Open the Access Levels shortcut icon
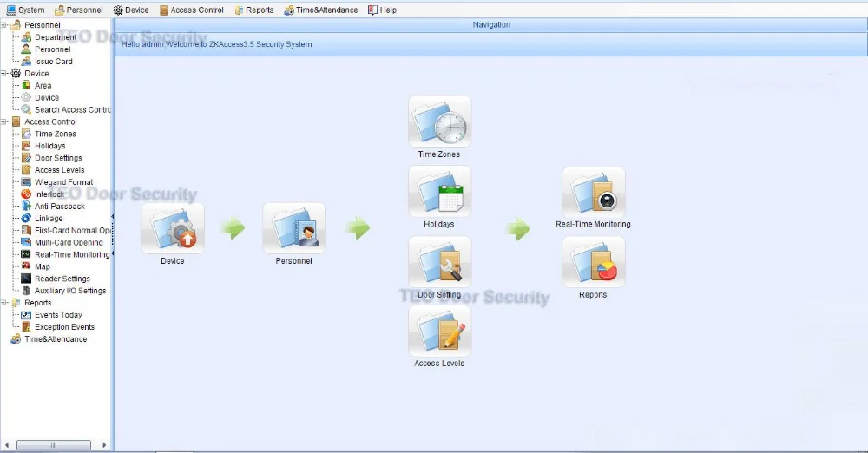Viewport: 868px width, 453px height. [x=439, y=332]
